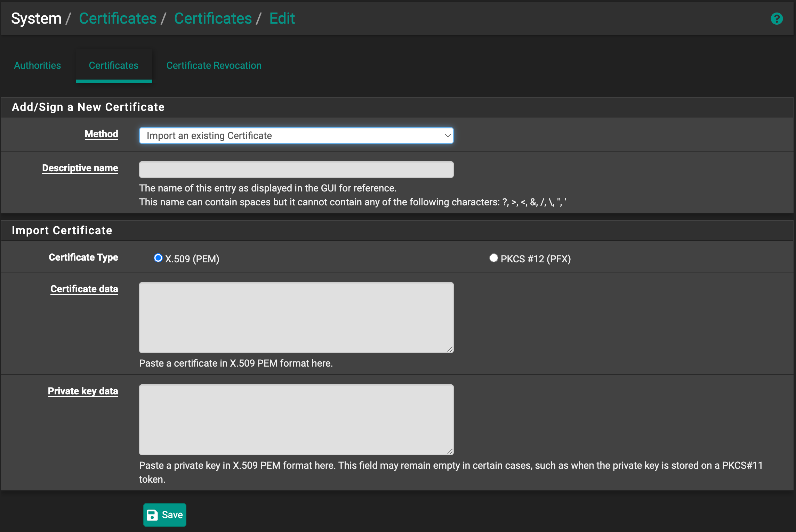Grab Certificate data textarea resize handle
This screenshot has height=532, width=796.
point(450,349)
